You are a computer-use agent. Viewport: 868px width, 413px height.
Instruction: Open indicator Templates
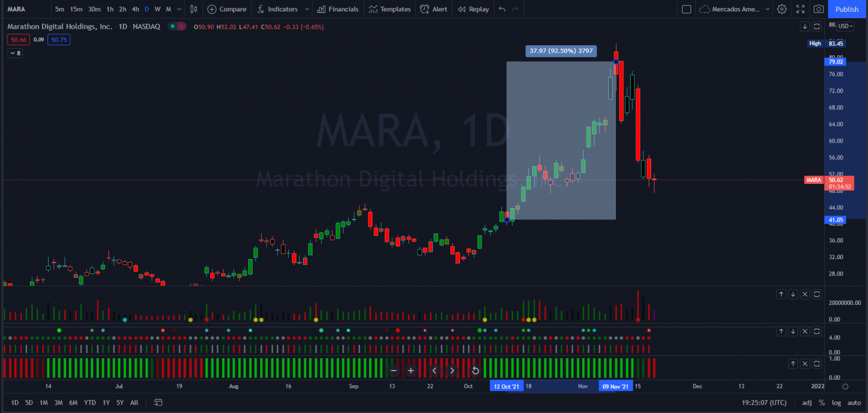pos(390,9)
